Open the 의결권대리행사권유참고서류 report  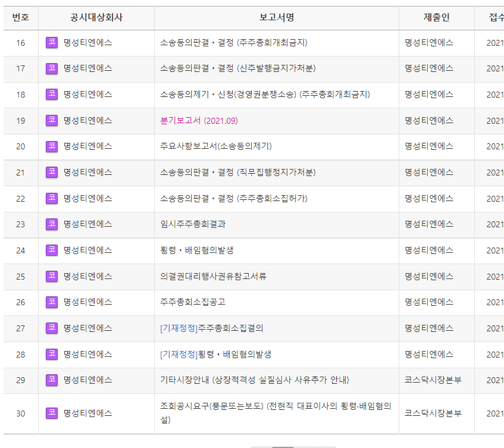coord(213,277)
